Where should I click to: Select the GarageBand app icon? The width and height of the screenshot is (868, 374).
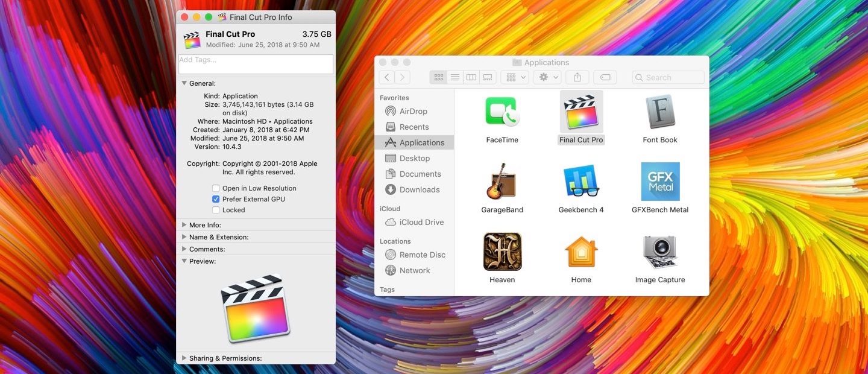502,182
